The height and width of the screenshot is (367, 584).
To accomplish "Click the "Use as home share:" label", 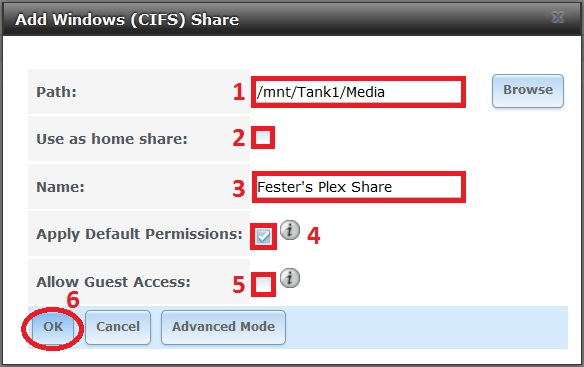I will click(112, 139).
